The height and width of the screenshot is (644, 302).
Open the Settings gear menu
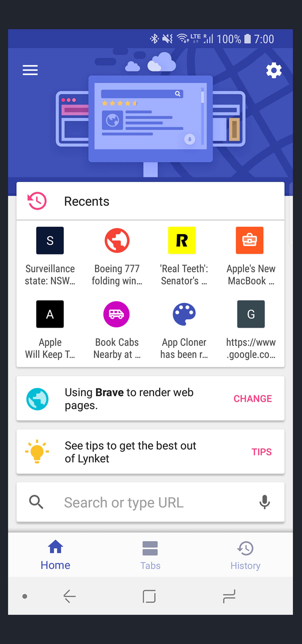[x=273, y=70]
